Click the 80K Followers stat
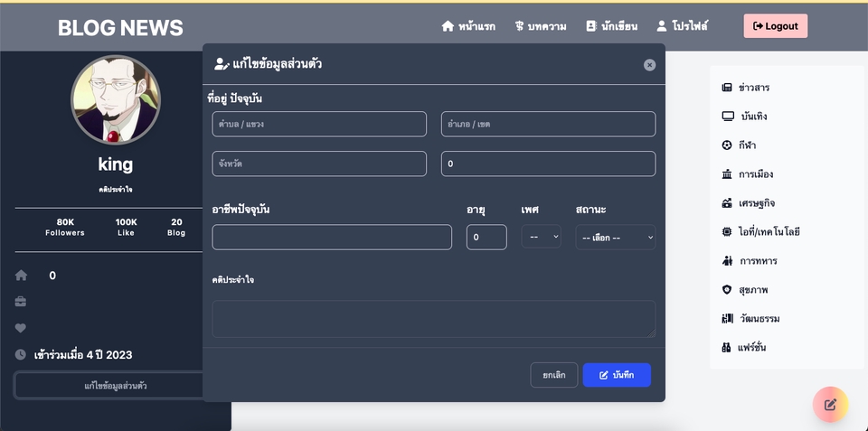 (x=65, y=227)
